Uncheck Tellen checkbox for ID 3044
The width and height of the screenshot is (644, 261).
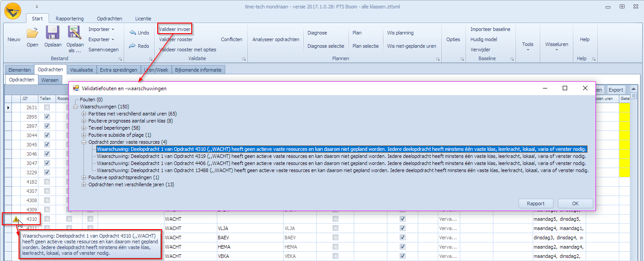click(x=47, y=135)
